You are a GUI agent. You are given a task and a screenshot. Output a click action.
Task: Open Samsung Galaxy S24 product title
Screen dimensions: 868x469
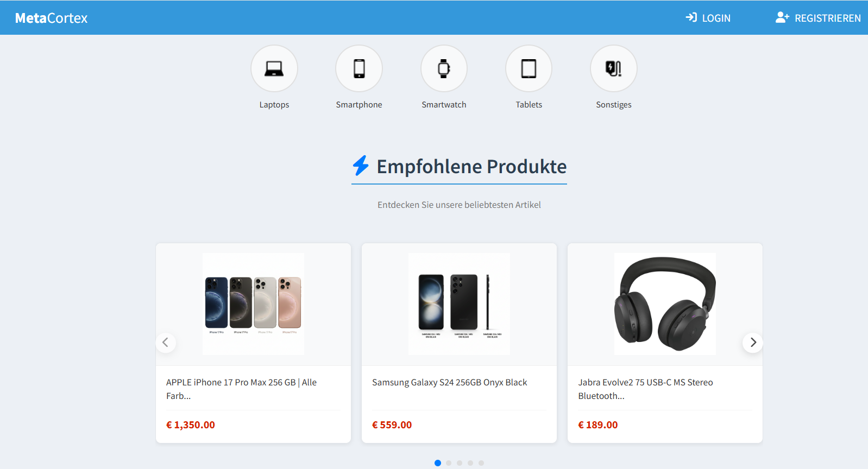tap(449, 383)
